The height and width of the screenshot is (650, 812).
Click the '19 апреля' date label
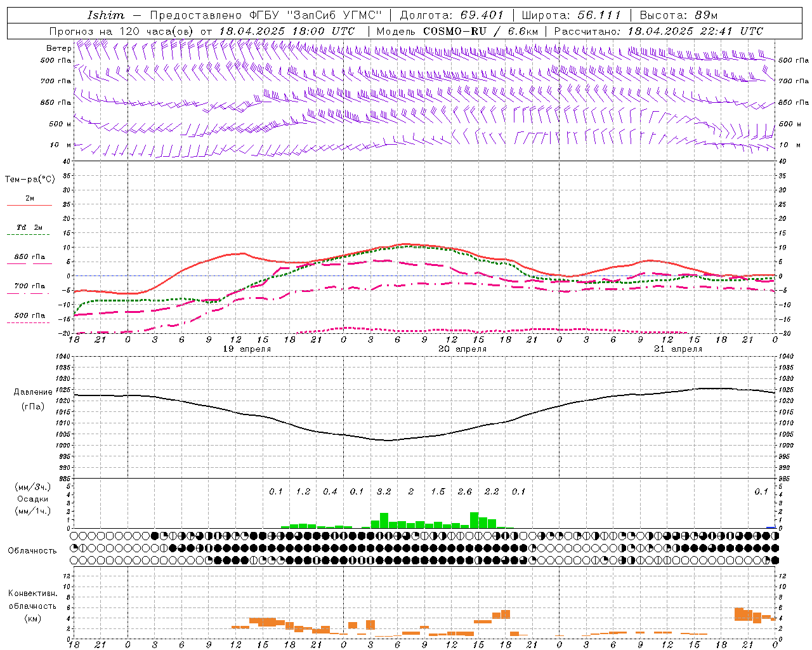tap(247, 349)
